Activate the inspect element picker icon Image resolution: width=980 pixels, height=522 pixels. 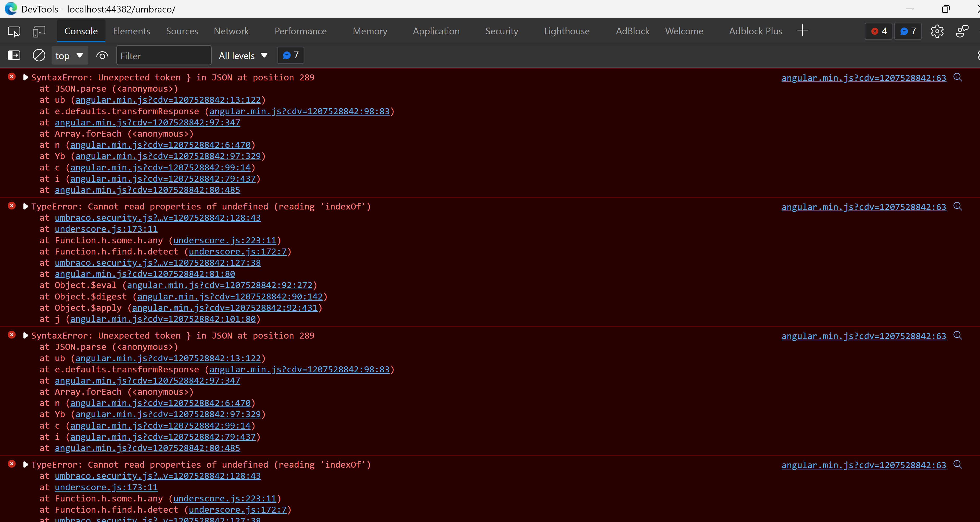point(14,31)
